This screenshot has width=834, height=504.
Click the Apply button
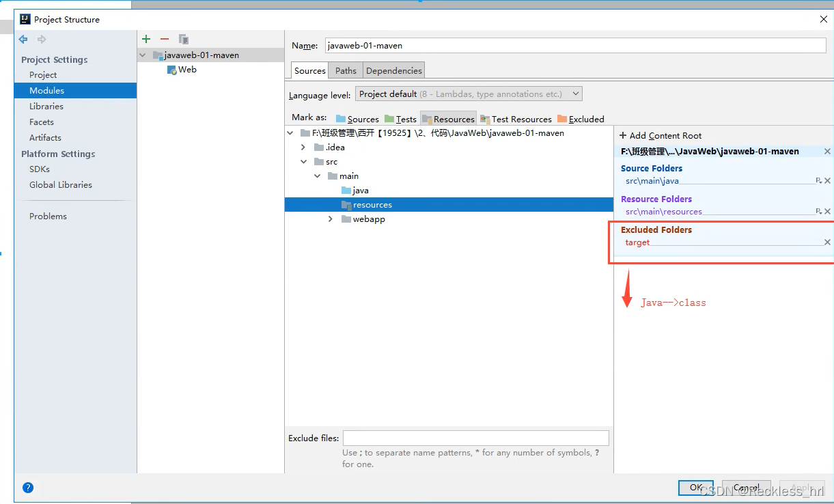pos(803,488)
